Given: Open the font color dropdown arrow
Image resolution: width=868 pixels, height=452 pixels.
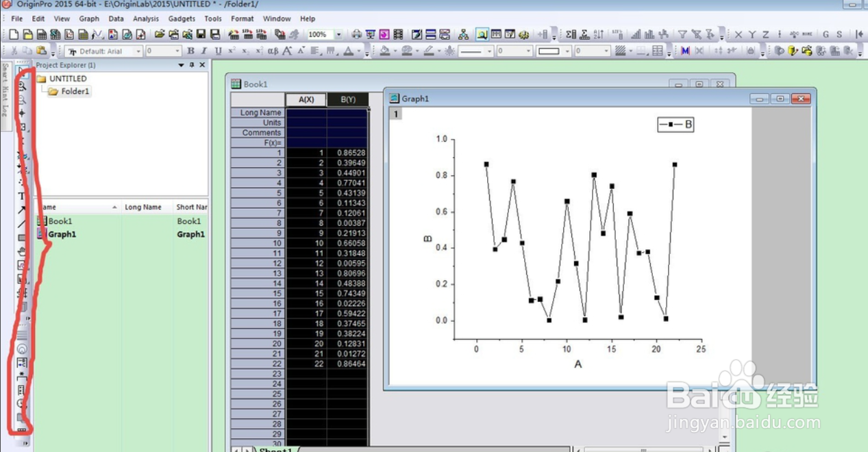Looking at the screenshot, I should [x=358, y=52].
